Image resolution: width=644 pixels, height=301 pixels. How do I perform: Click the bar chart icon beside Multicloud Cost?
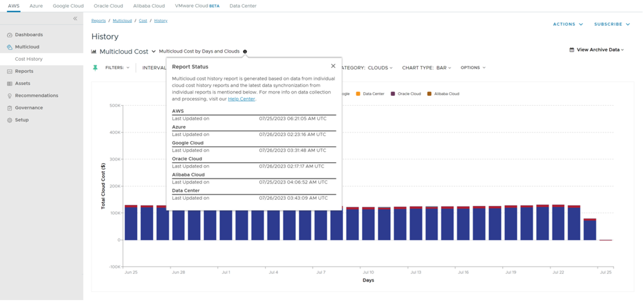[x=94, y=51]
